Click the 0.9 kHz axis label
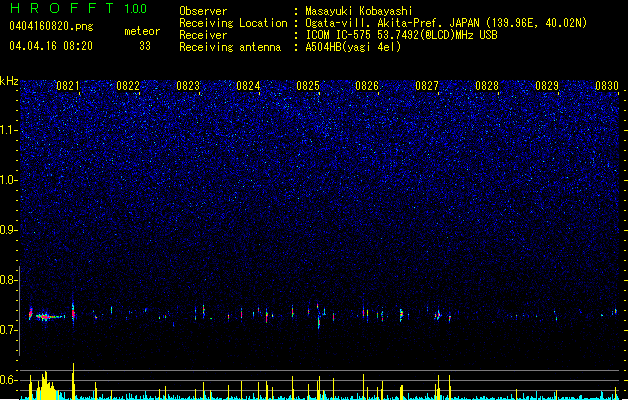629x400 pixels. pos(8,230)
